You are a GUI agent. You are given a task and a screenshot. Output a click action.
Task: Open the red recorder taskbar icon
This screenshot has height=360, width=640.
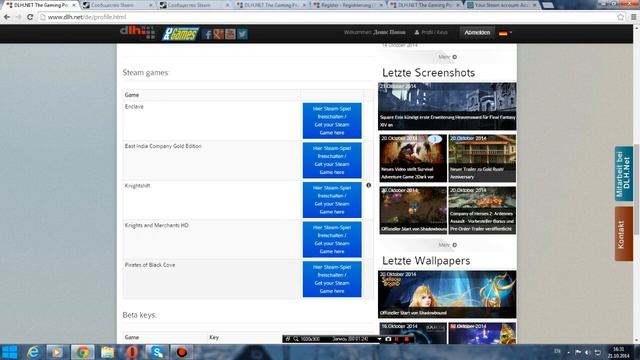182,352
